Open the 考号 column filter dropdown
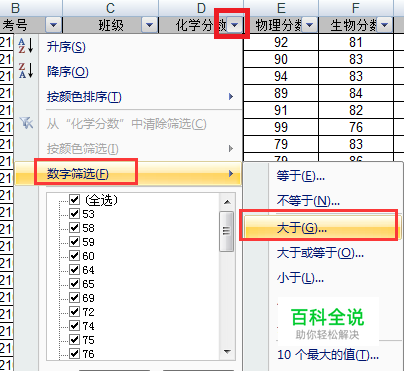 [x=53, y=25]
